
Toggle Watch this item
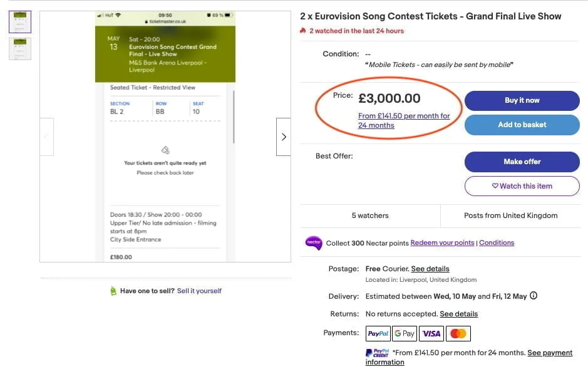522,186
